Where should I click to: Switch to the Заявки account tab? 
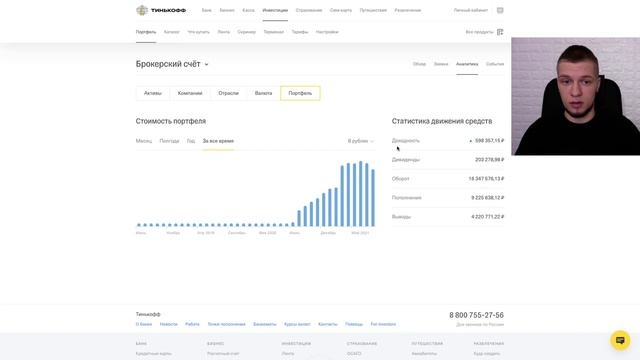click(441, 64)
